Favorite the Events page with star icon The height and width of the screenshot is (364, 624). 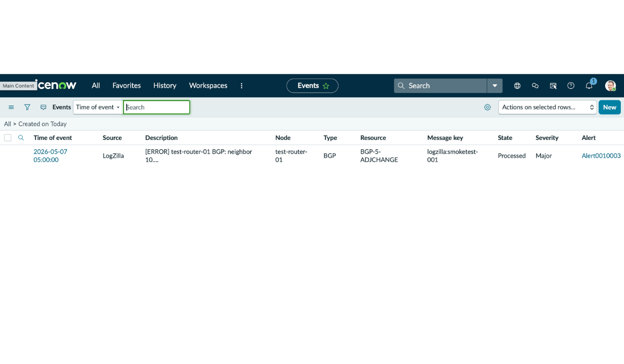tap(326, 86)
